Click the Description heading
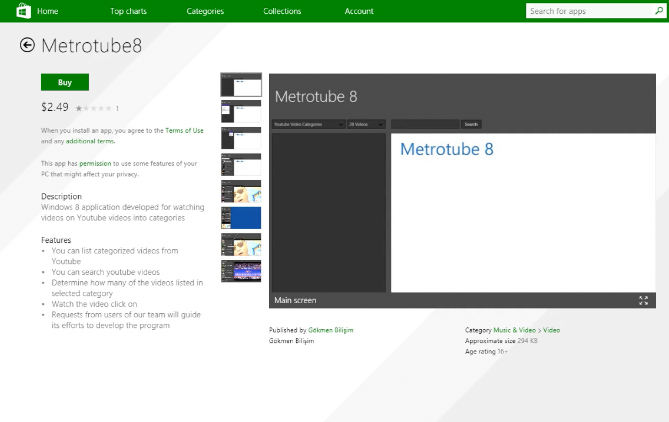Screen dimensions: 669x422 pos(61,196)
